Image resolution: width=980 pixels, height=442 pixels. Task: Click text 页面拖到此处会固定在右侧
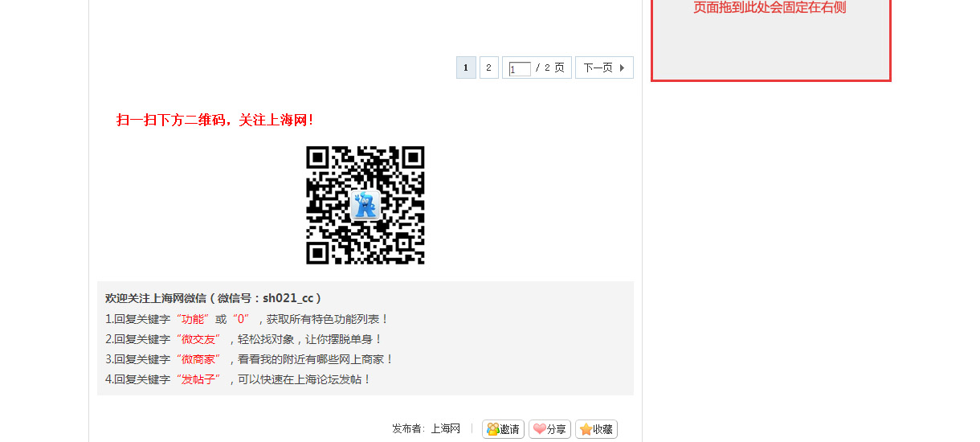[x=770, y=7]
